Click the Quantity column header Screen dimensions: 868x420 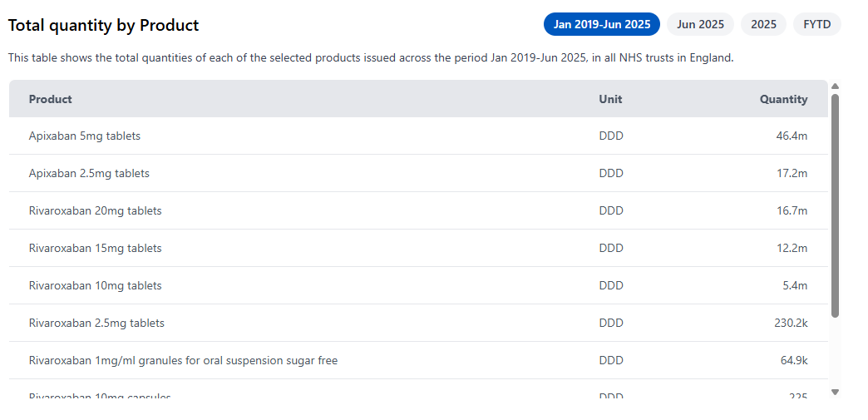783,99
